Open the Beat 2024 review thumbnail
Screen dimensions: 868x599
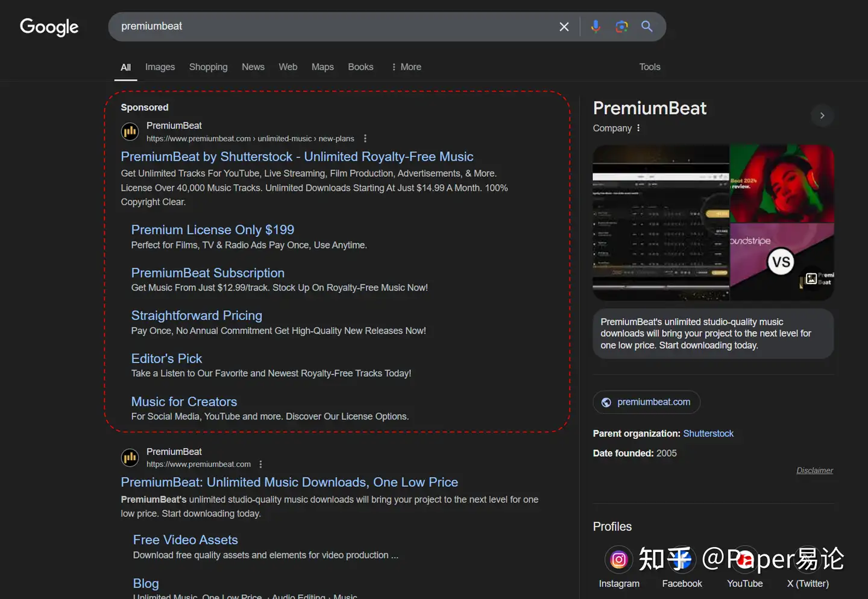(x=782, y=183)
